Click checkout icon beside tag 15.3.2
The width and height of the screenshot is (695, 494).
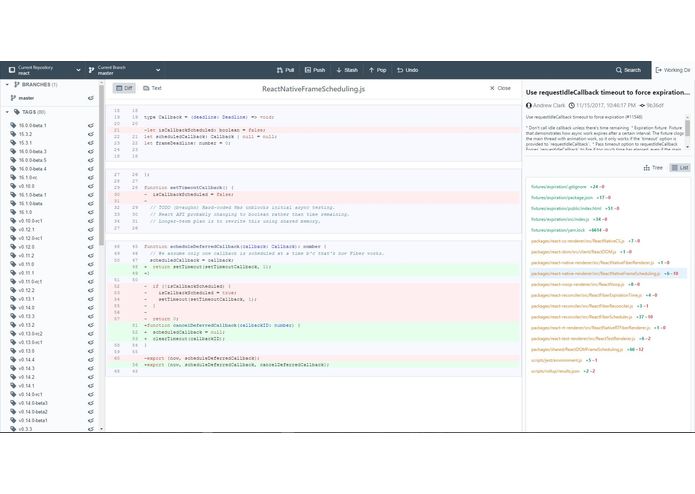click(x=91, y=134)
